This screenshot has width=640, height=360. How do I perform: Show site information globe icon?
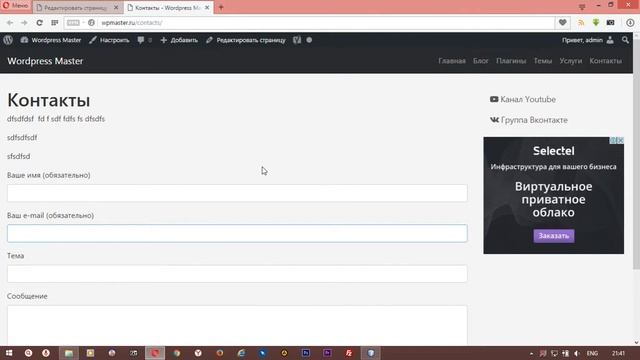91,23
